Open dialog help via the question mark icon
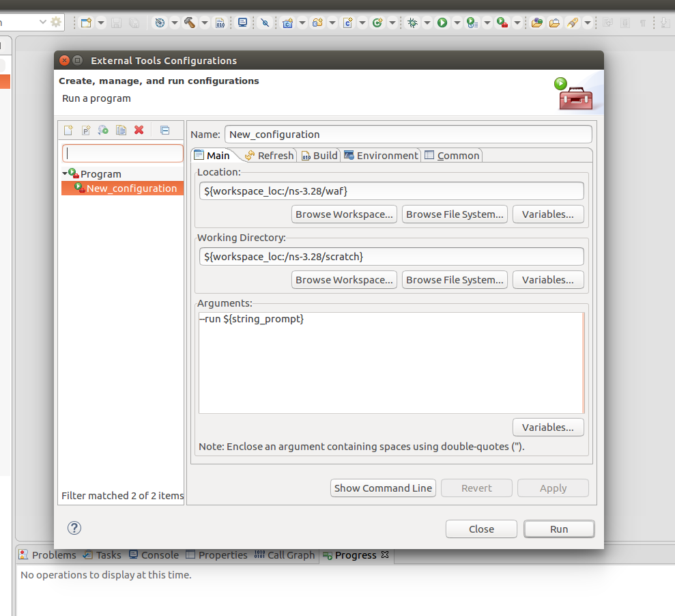Screen dimensions: 675x616 [x=74, y=528]
